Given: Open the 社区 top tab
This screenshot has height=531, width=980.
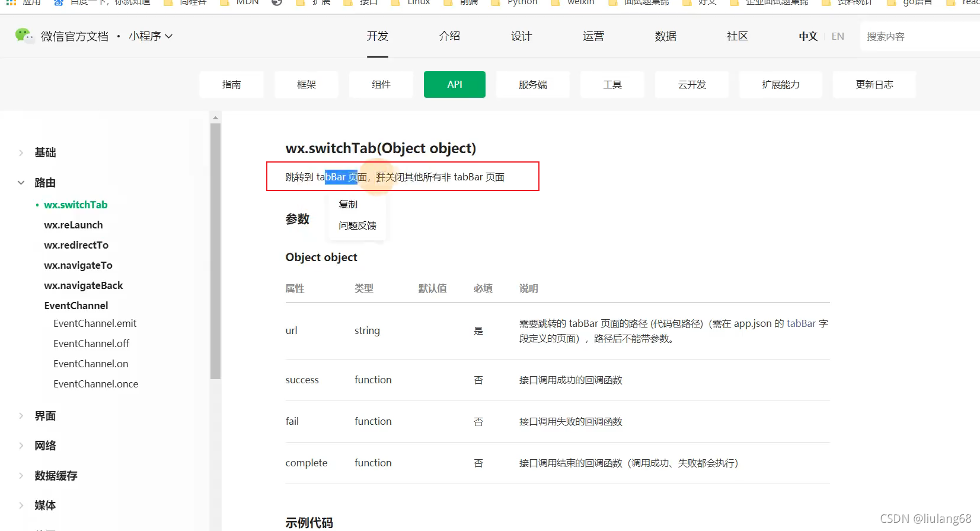Looking at the screenshot, I should tap(738, 36).
